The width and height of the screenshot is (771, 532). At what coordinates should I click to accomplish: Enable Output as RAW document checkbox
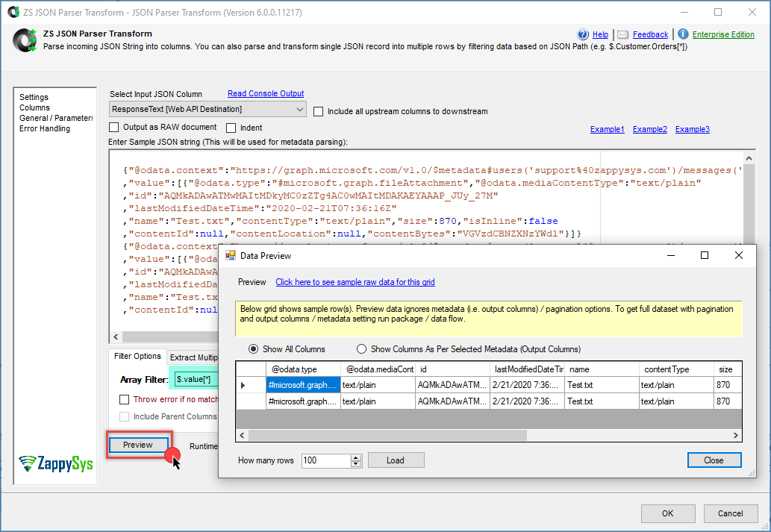(114, 128)
